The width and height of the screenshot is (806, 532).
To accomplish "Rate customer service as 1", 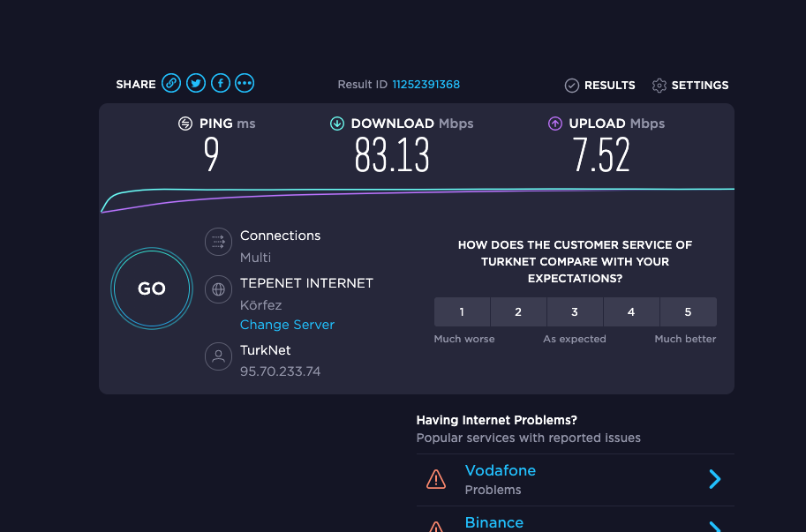I will (x=462, y=311).
